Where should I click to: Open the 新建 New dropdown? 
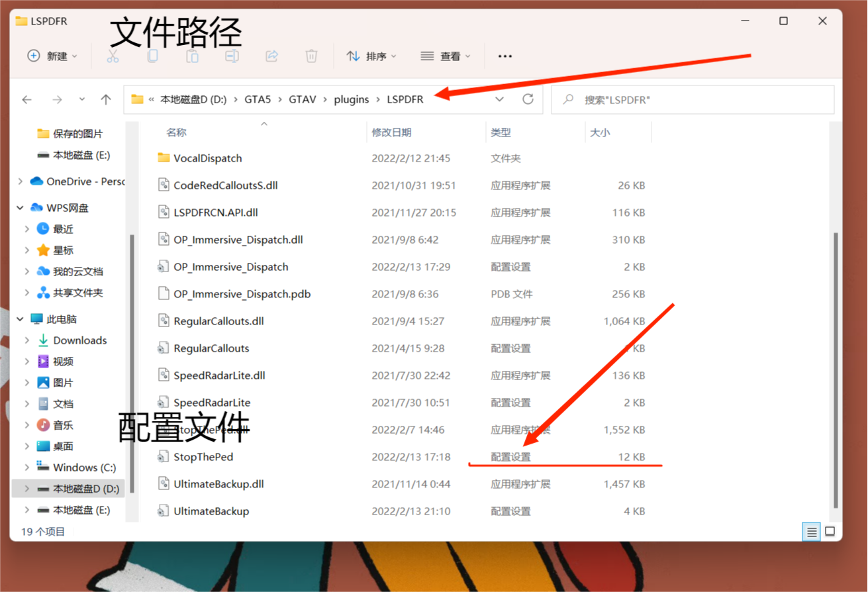click(x=52, y=56)
